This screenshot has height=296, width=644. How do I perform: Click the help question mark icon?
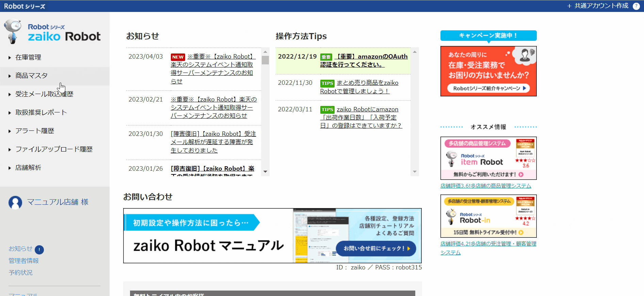click(x=636, y=6)
